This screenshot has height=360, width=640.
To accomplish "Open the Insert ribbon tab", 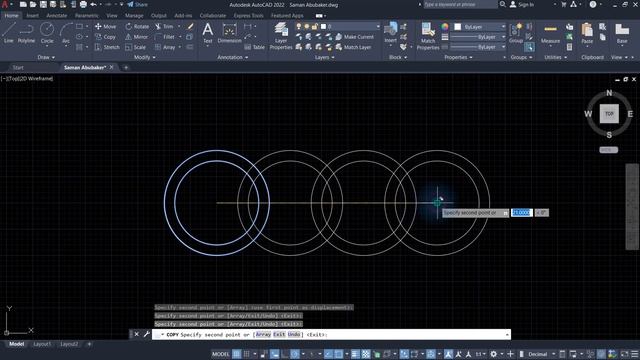I will [32, 16].
